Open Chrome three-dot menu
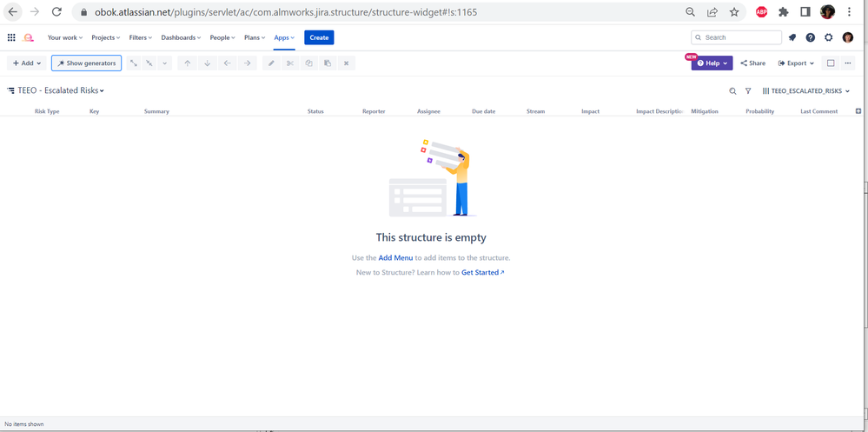 pyautogui.click(x=849, y=11)
